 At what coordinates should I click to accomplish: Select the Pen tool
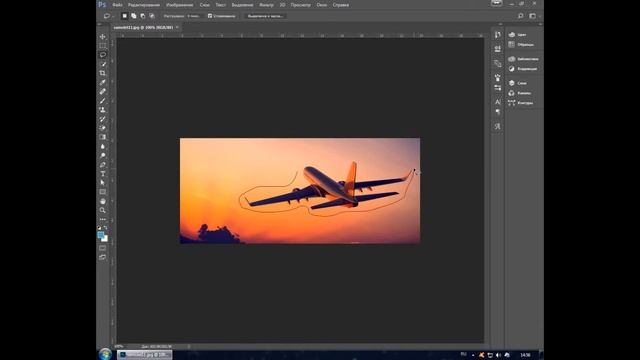[102, 165]
